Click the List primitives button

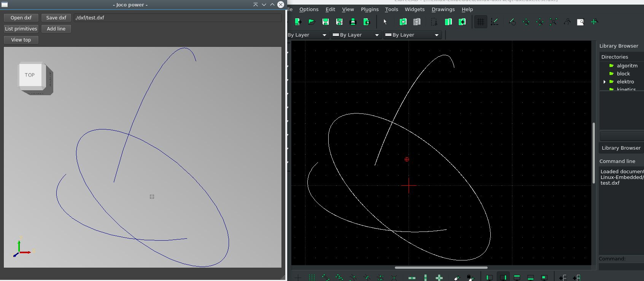tap(21, 29)
